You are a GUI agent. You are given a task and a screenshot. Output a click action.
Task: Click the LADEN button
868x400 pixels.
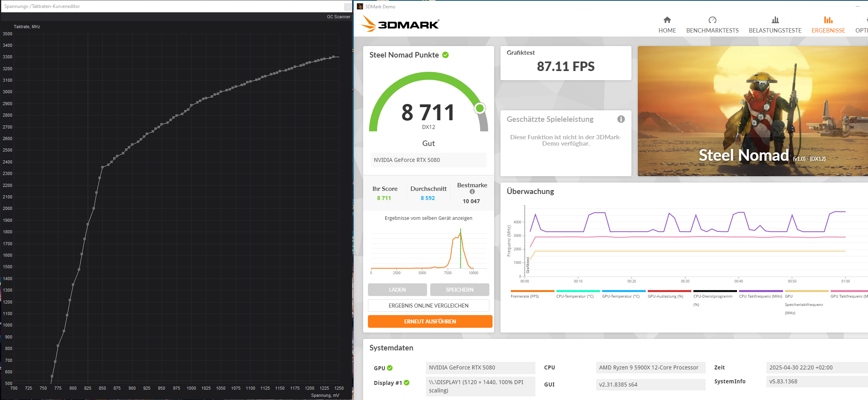coord(397,290)
